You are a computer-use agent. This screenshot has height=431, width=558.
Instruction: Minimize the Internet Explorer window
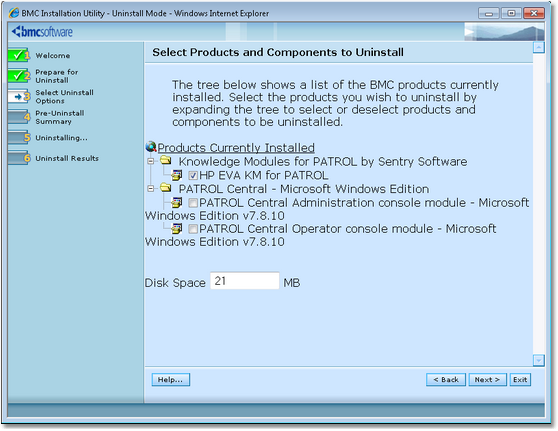(x=489, y=13)
